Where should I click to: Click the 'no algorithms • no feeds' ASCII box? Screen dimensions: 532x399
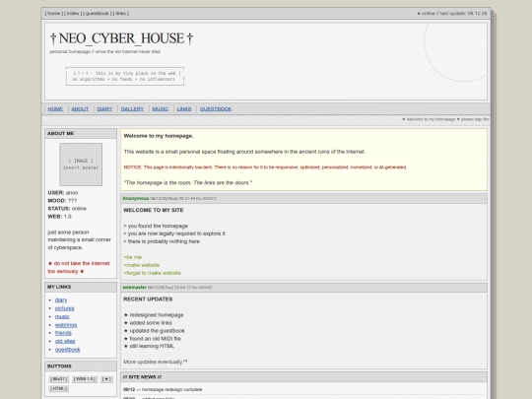point(125,76)
